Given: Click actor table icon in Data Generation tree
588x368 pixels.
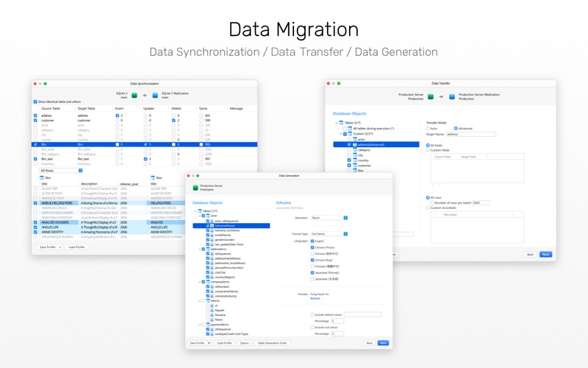Looking at the screenshot, I should 208,216.
